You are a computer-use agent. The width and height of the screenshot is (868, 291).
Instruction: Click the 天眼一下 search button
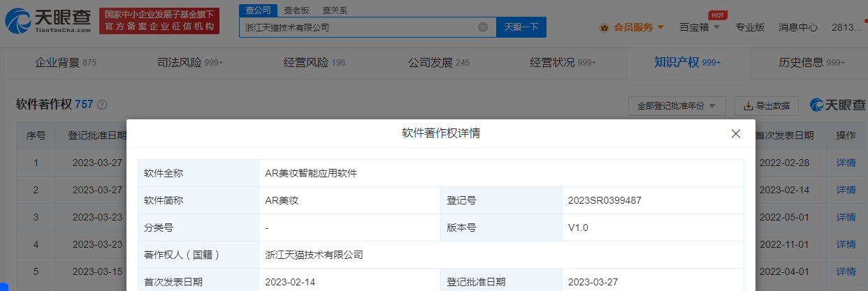pos(521,27)
